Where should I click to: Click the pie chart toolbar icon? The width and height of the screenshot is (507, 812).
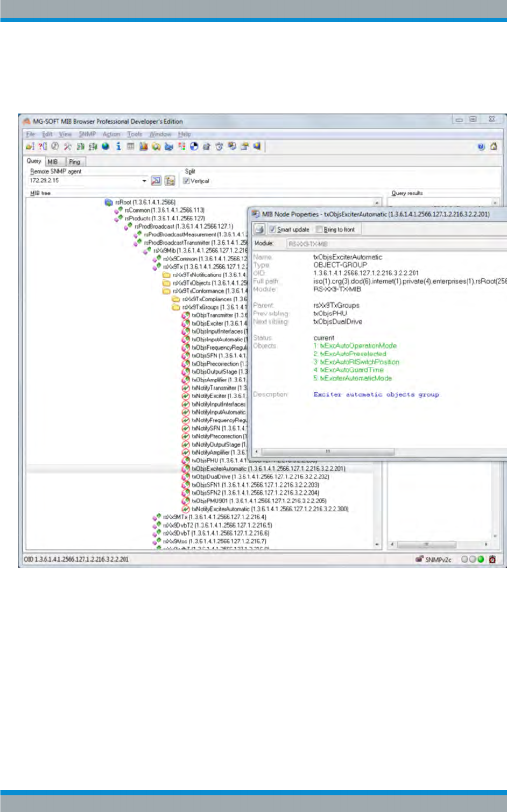pos(194,146)
